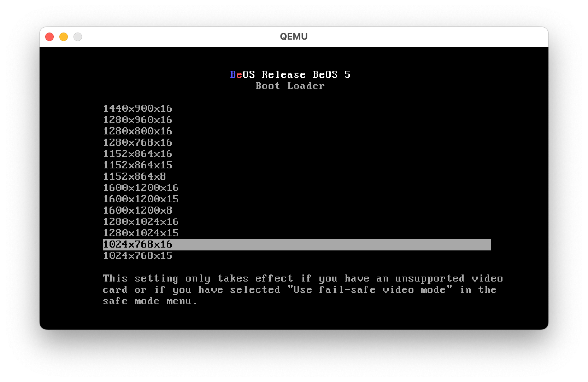The image size is (588, 382).
Task: Click the BeOS Release BeOS 5 heading
Action: [290, 75]
